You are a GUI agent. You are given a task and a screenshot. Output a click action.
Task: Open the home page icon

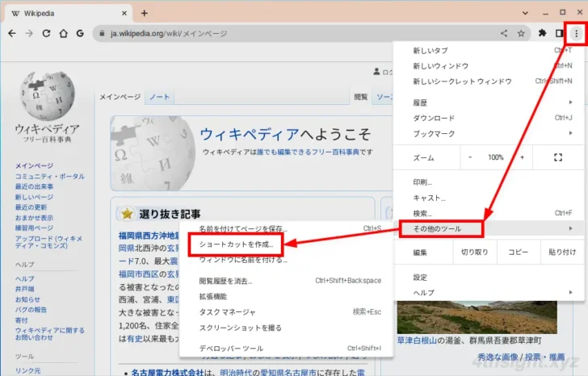pyautogui.click(x=63, y=33)
